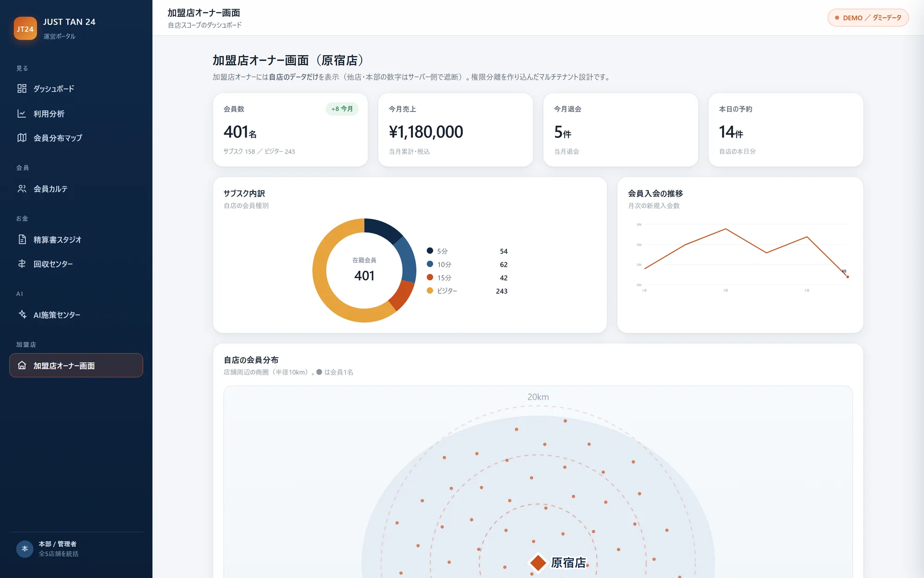Click the JUST TAN 24 brand name

click(x=69, y=22)
